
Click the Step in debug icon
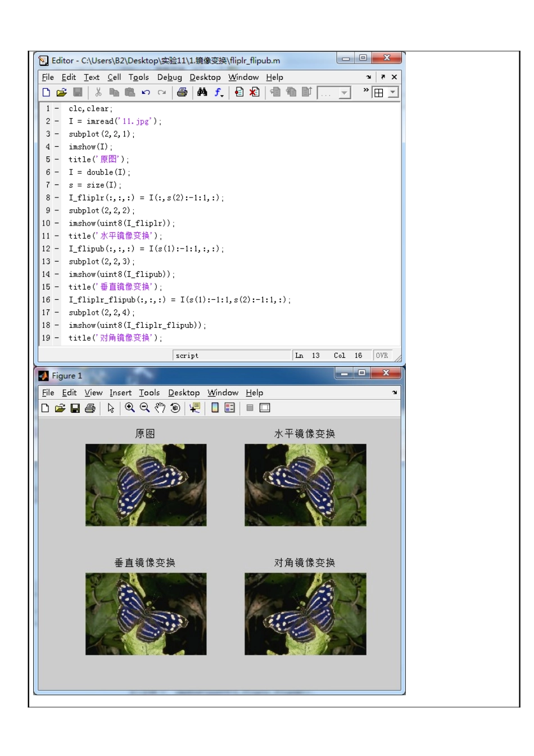pos(291,92)
